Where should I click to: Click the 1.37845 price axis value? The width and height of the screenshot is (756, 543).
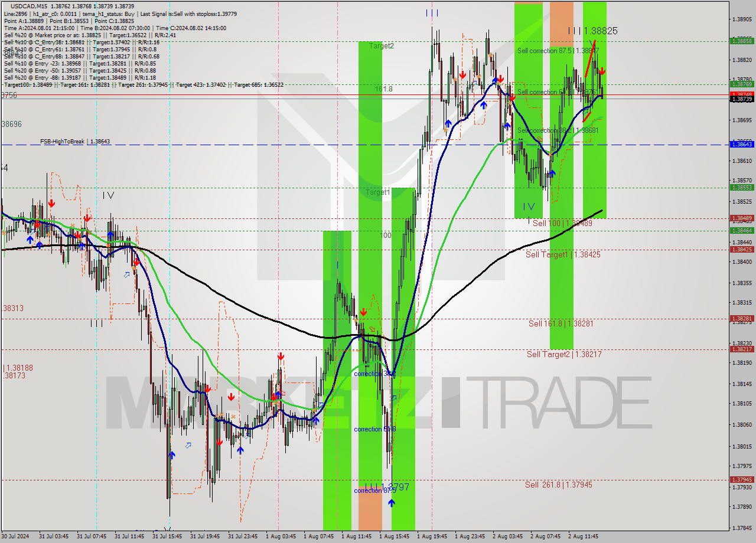741,528
